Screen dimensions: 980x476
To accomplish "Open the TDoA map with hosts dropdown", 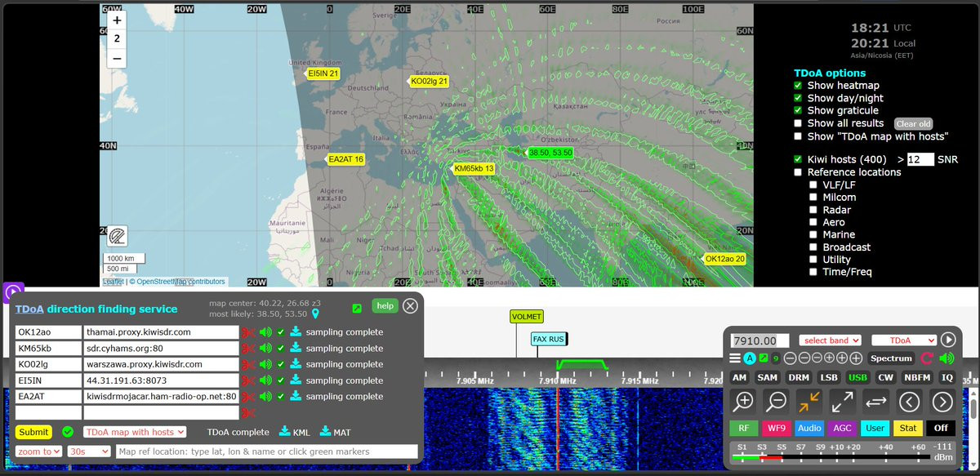I will pyautogui.click(x=135, y=432).
